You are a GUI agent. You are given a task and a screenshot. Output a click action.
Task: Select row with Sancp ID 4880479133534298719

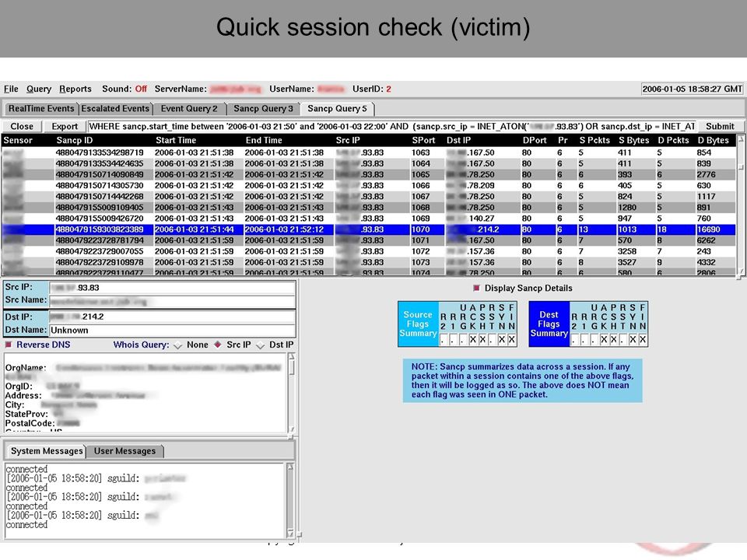click(x=368, y=153)
